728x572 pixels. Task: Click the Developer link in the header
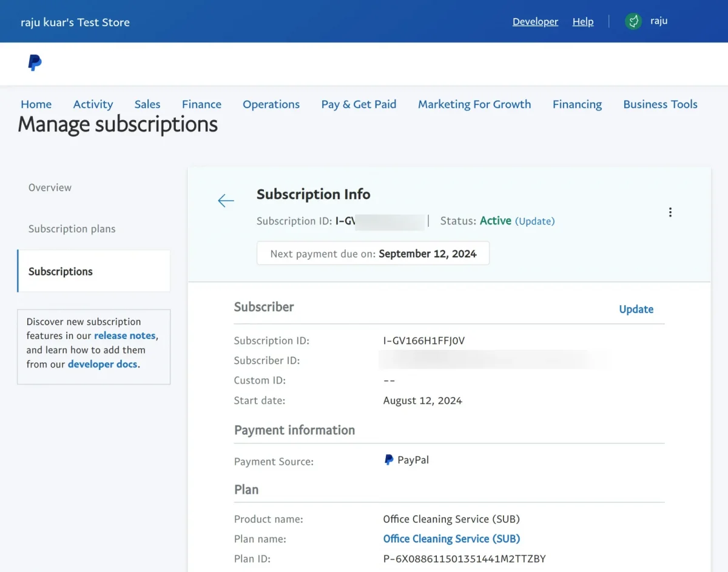pos(535,21)
